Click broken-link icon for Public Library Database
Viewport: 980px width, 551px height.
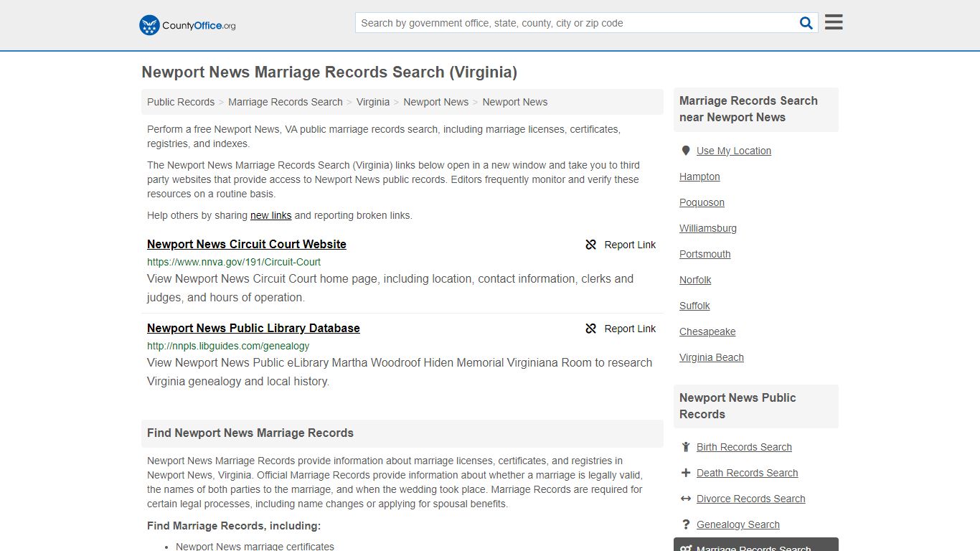pyautogui.click(x=591, y=329)
